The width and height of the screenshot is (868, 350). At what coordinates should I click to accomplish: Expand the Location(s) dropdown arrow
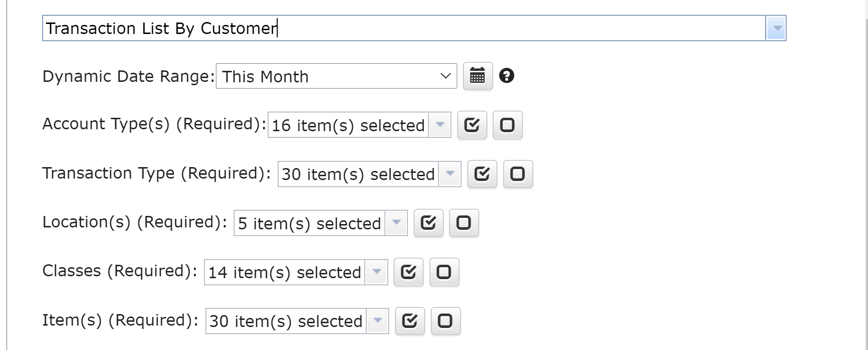coord(396,223)
